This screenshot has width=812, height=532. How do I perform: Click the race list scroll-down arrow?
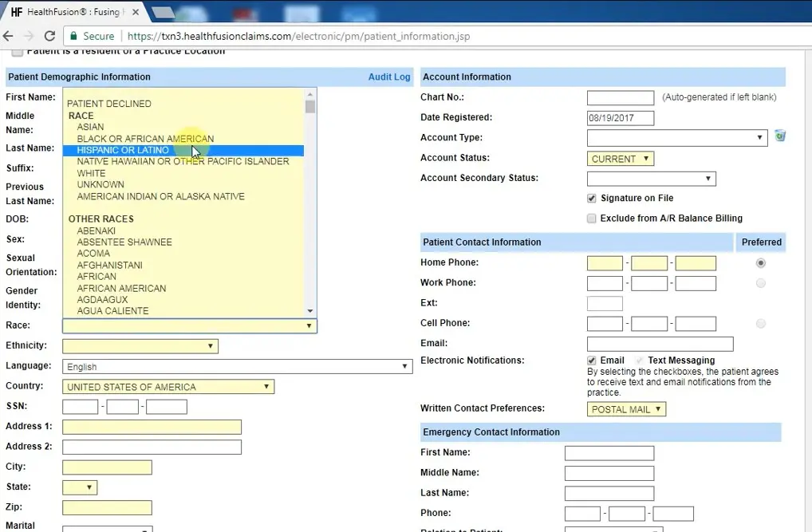tap(310, 311)
